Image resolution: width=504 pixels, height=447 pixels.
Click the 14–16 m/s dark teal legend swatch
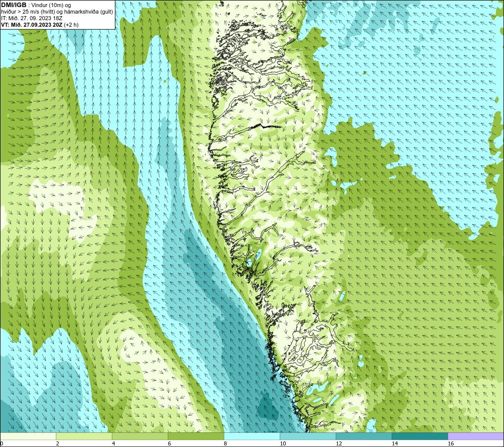[x=420, y=436]
